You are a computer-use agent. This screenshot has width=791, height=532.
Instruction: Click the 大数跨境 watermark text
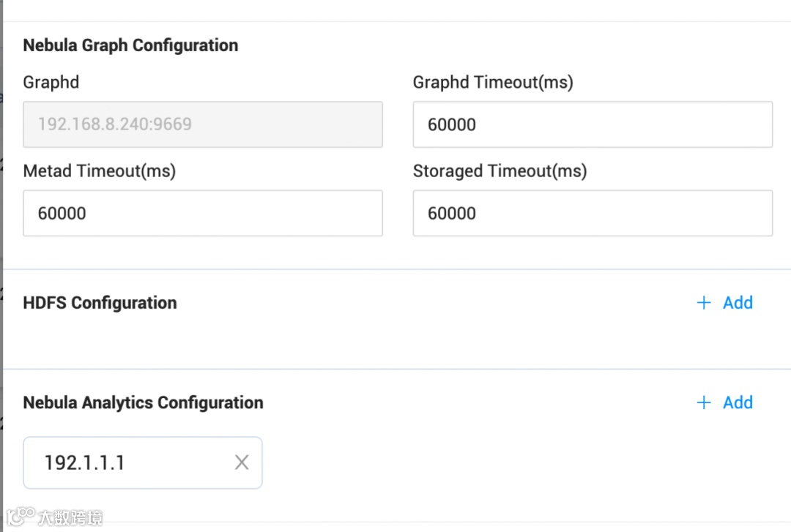[x=72, y=518]
